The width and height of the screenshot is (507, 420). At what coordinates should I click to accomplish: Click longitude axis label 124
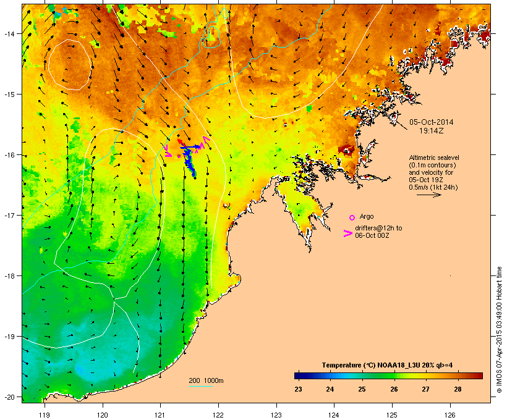coord(334,414)
